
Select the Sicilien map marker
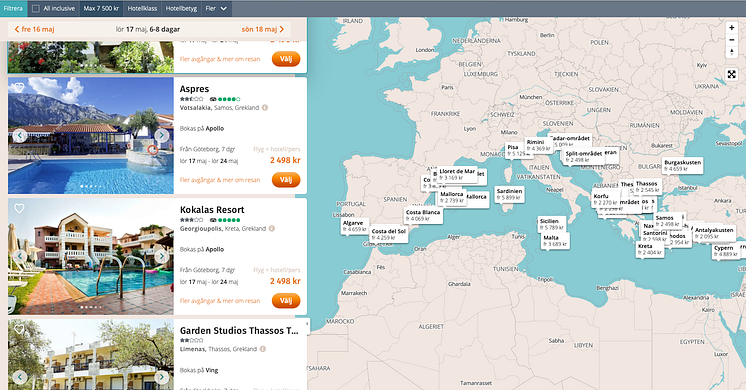[x=552, y=224]
